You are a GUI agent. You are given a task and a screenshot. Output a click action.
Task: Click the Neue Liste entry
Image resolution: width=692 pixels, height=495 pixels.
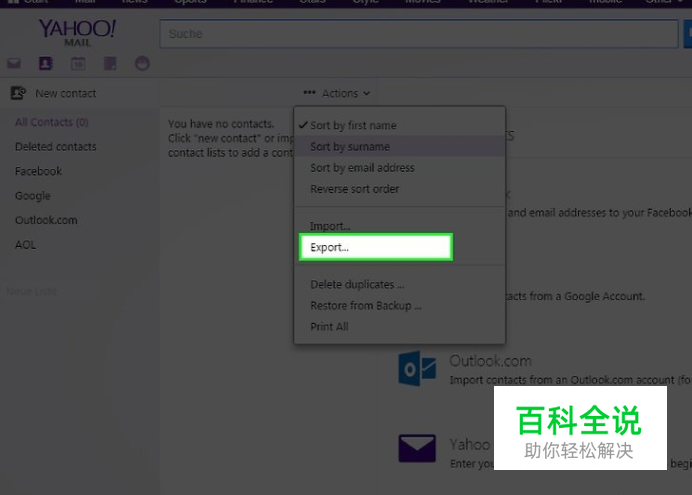click(x=31, y=292)
